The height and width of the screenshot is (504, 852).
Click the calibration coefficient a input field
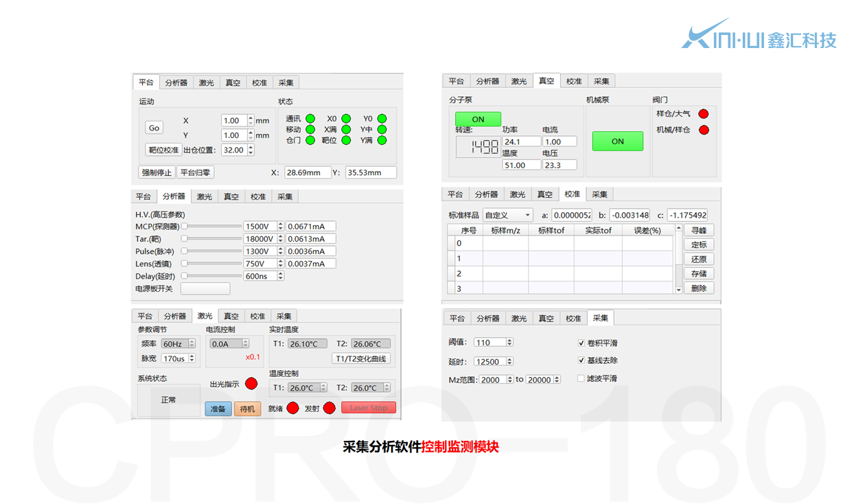click(x=572, y=215)
